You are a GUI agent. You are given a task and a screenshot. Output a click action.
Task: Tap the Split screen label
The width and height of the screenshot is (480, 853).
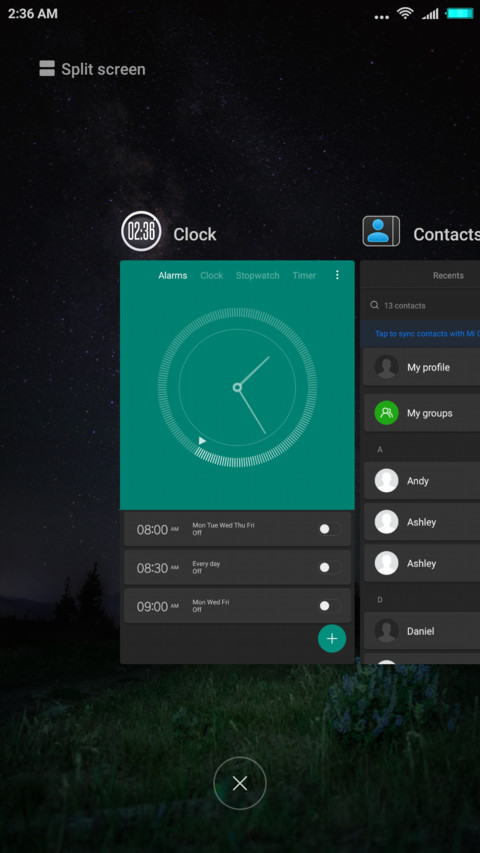103,69
